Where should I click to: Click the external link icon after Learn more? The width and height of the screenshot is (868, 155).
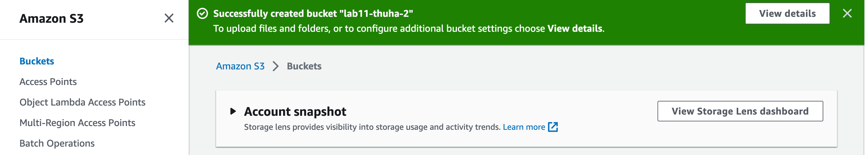(553, 127)
